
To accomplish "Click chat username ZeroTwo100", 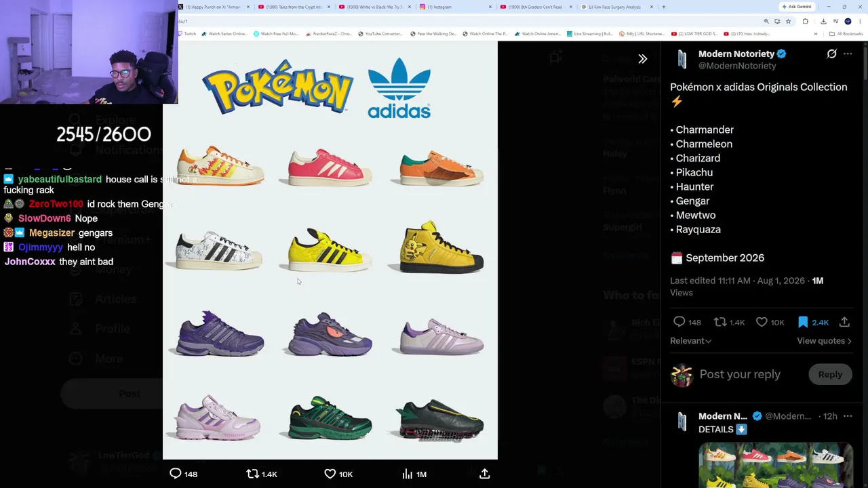I will pos(56,204).
